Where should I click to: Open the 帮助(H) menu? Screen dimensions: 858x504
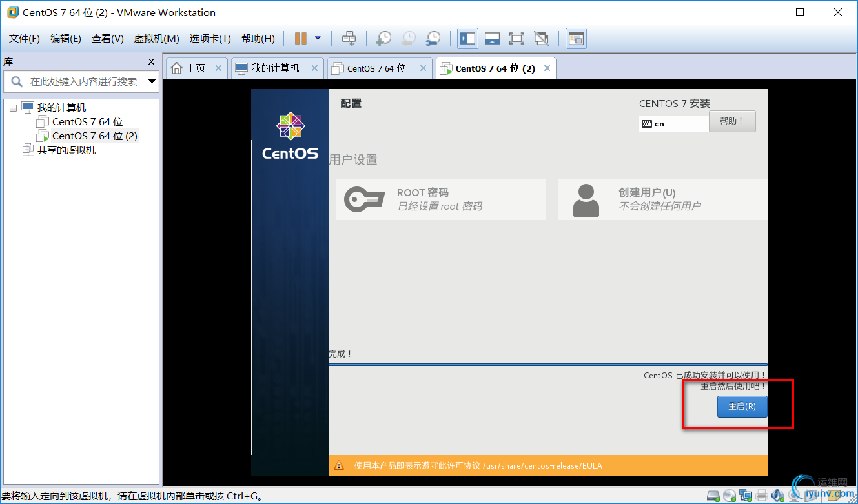[258, 39]
